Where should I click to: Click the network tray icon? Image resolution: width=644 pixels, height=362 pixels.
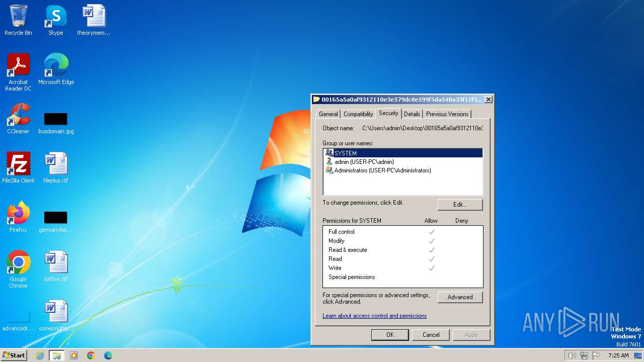[x=584, y=355]
